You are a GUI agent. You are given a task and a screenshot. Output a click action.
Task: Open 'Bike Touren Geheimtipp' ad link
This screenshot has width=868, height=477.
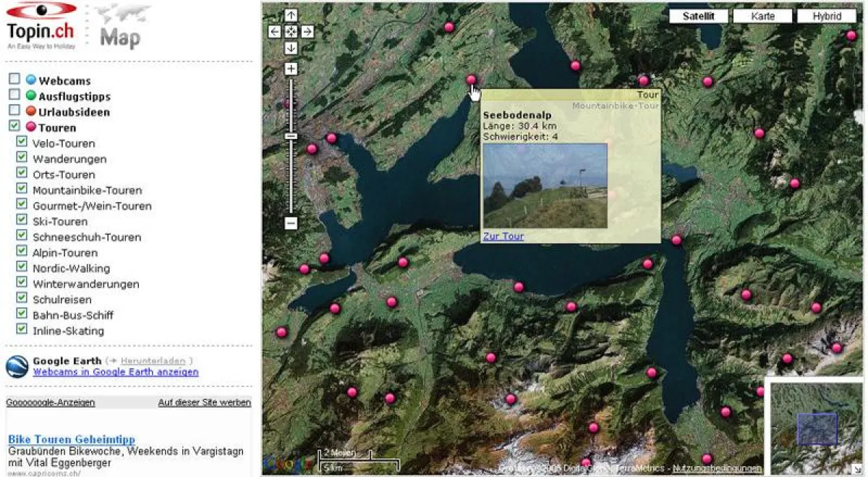[72, 439]
